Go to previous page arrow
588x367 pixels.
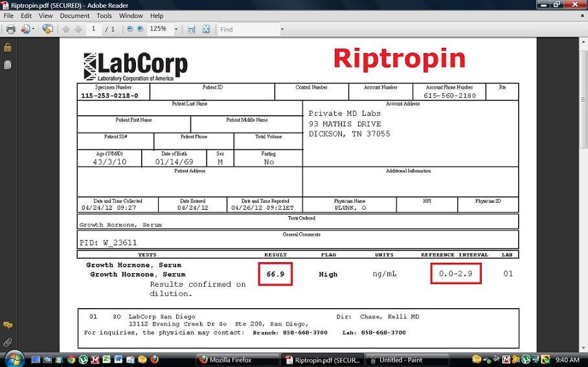(x=66, y=29)
